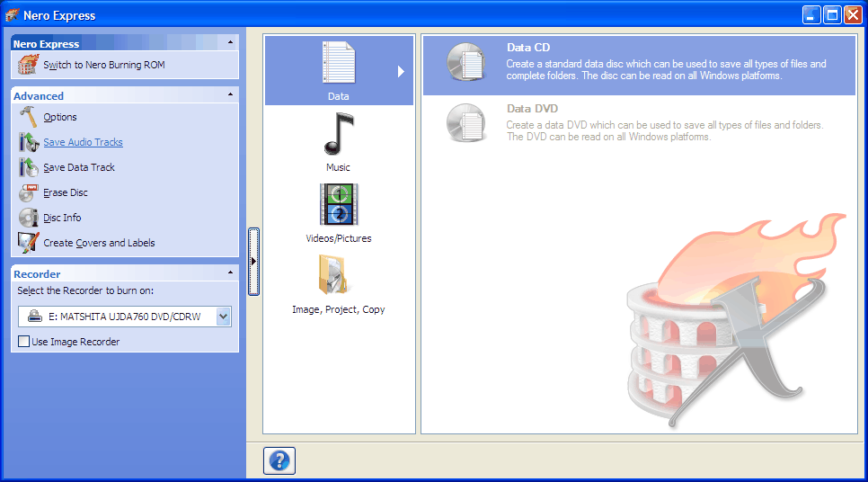The width and height of the screenshot is (868, 482).
Task: Open help with the question mark button
Action: tap(279, 460)
